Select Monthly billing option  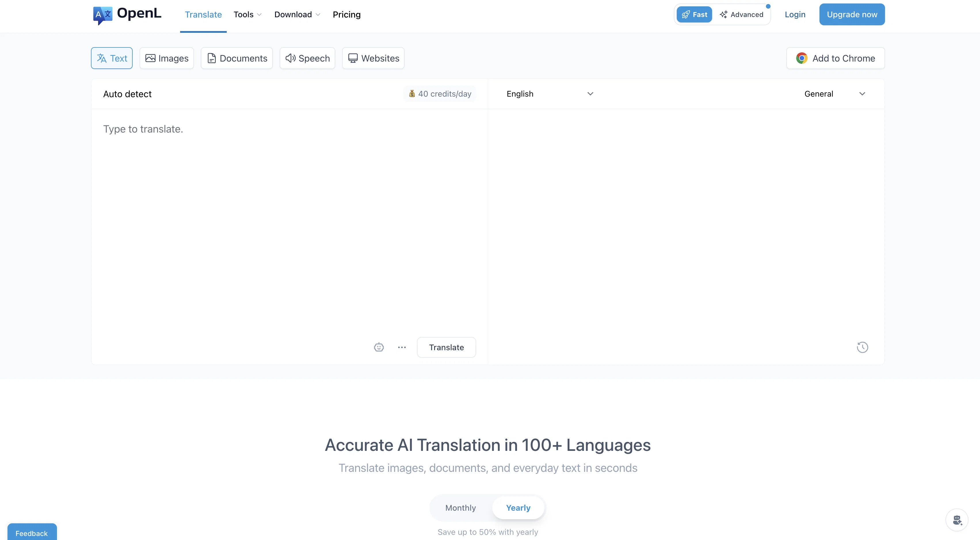(461, 508)
